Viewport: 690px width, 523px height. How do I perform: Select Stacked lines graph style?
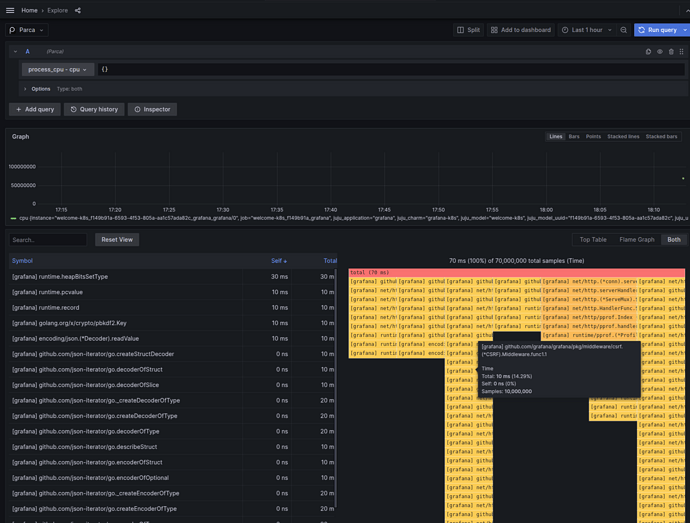pyautogui.click(x=623, y=136)
